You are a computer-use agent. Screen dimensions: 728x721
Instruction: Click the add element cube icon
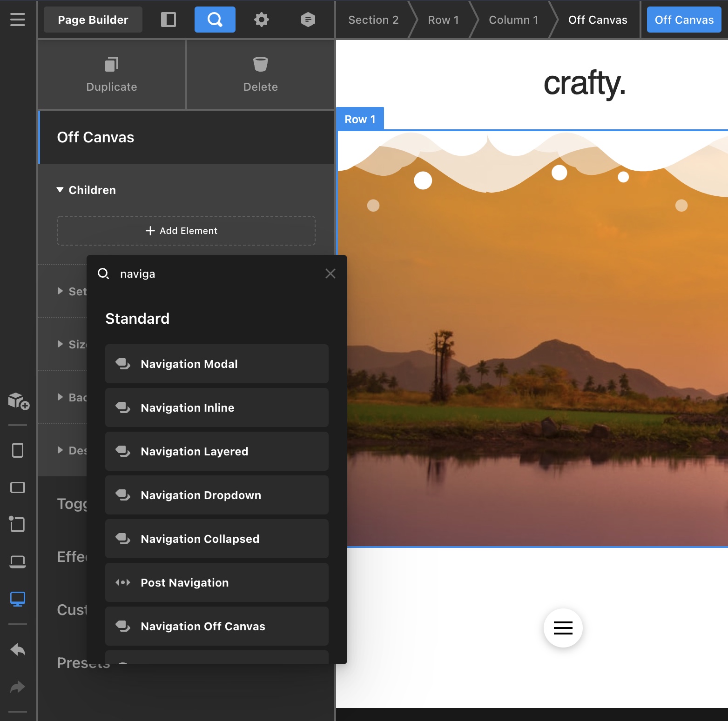pos(18,401)
